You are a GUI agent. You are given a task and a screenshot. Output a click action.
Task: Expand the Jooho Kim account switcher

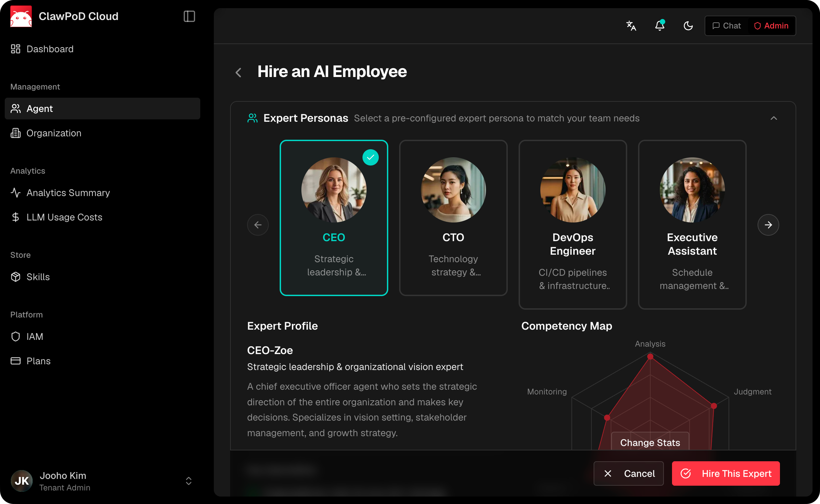click(189, 481)
